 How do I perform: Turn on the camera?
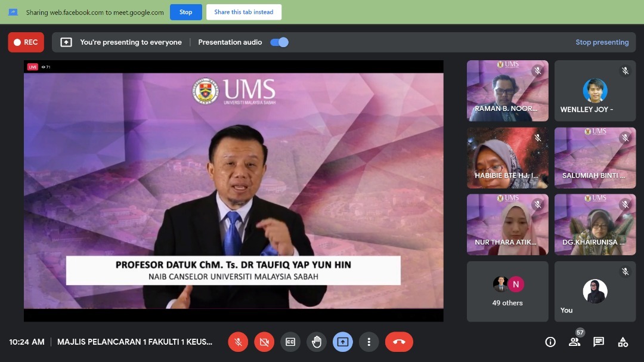[x=264, y=342]
